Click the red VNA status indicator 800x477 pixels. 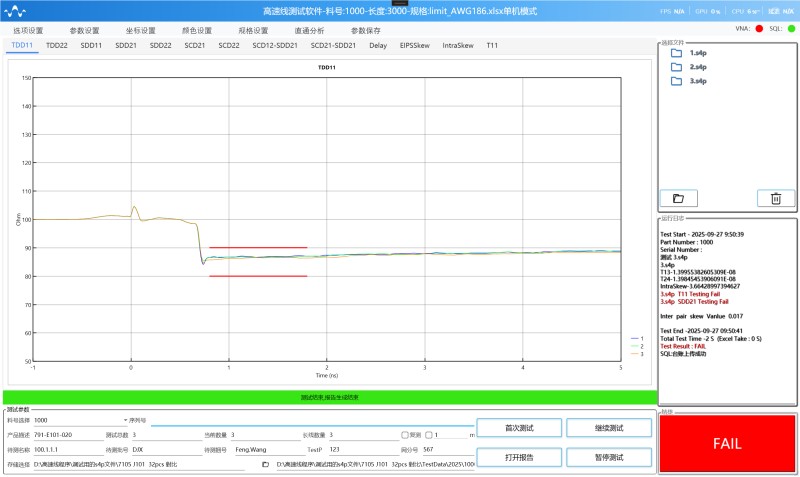click(x=760, y=29)
